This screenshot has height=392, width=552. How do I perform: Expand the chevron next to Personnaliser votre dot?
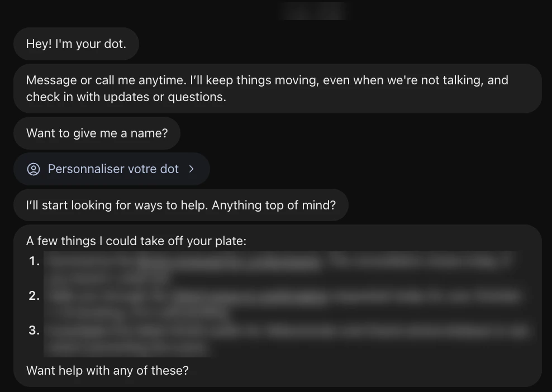(x=191, y=169)
